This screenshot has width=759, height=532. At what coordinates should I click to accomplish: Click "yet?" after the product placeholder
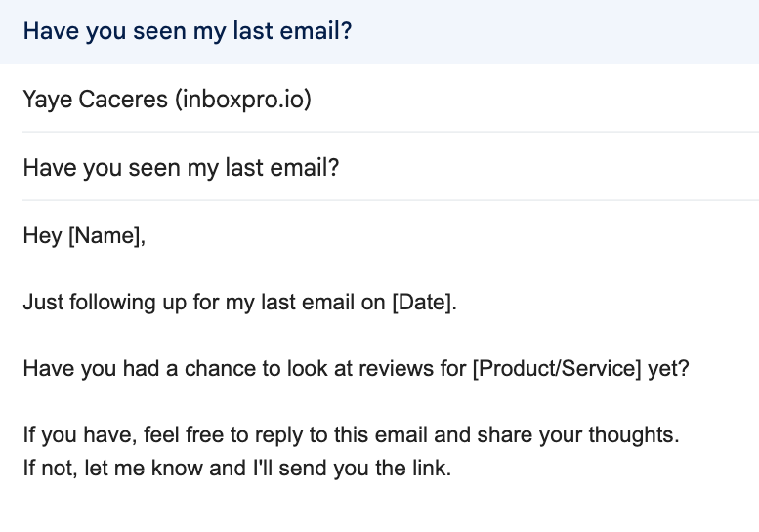click(667, 371)
